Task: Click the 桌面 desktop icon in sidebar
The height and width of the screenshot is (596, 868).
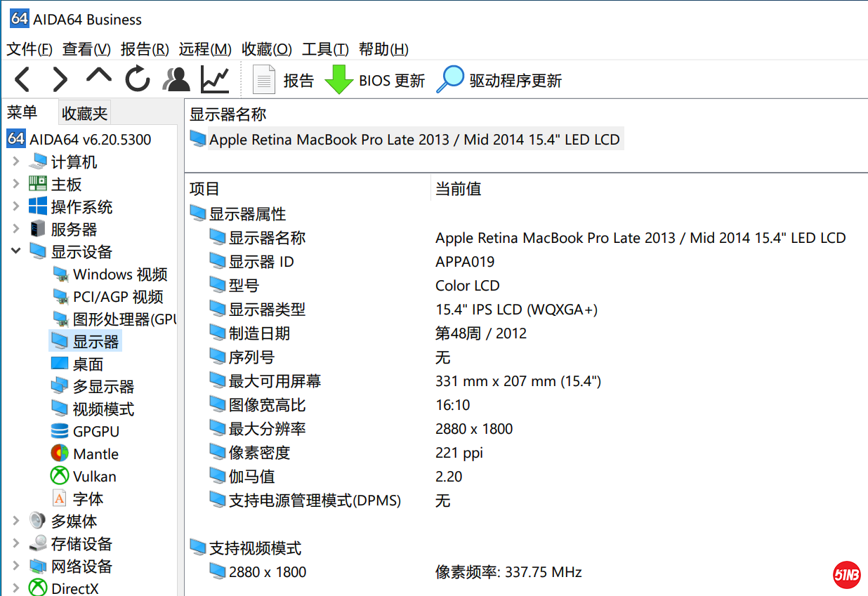Action: coord(60,364)
